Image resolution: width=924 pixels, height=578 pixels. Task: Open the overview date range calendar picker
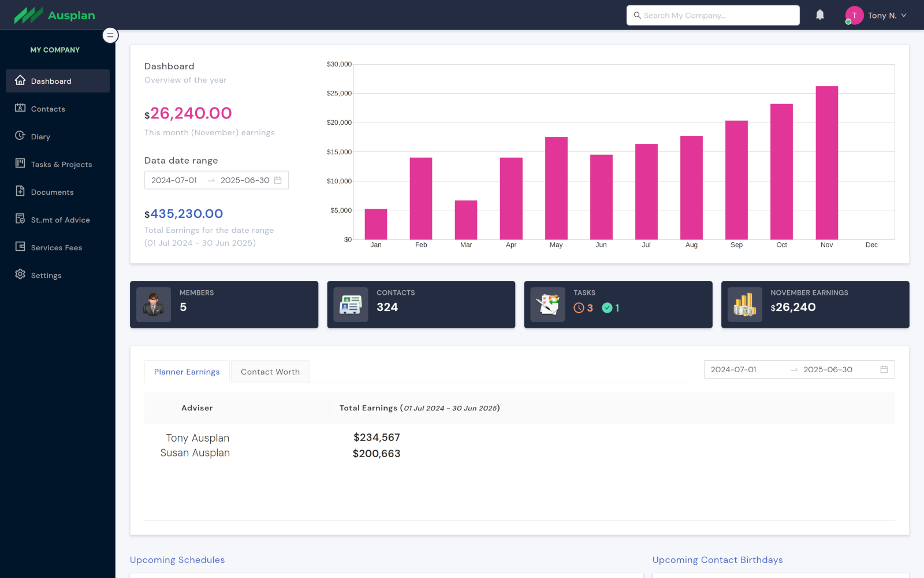click(x=278, y=180)
